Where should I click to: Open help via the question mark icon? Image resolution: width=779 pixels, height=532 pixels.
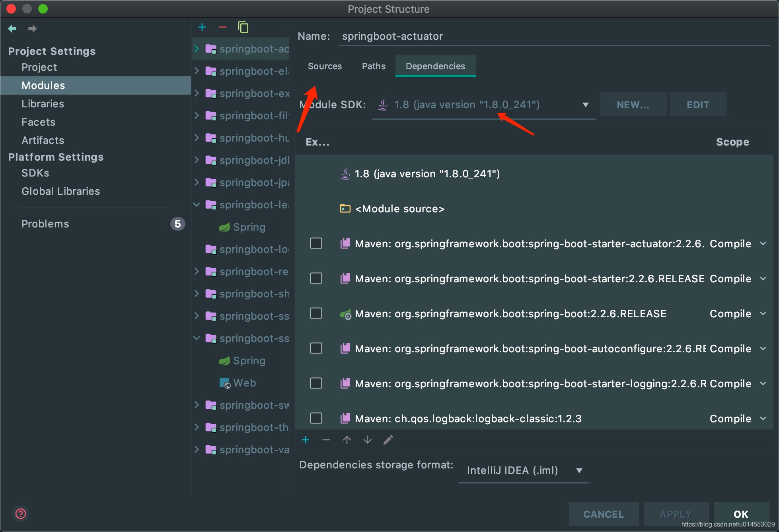click(x=21, y=514)
